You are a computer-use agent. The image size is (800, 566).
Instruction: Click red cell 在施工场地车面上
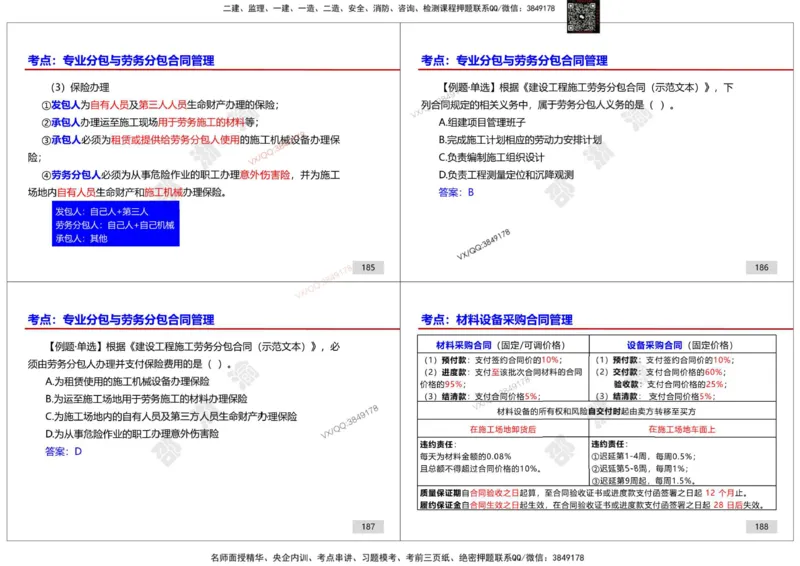click(682, 429)
